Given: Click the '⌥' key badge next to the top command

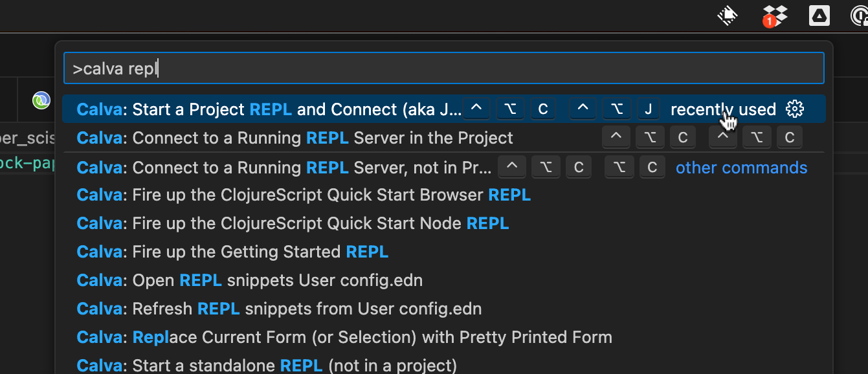Looking at the screenshot, I should point(510,109).
